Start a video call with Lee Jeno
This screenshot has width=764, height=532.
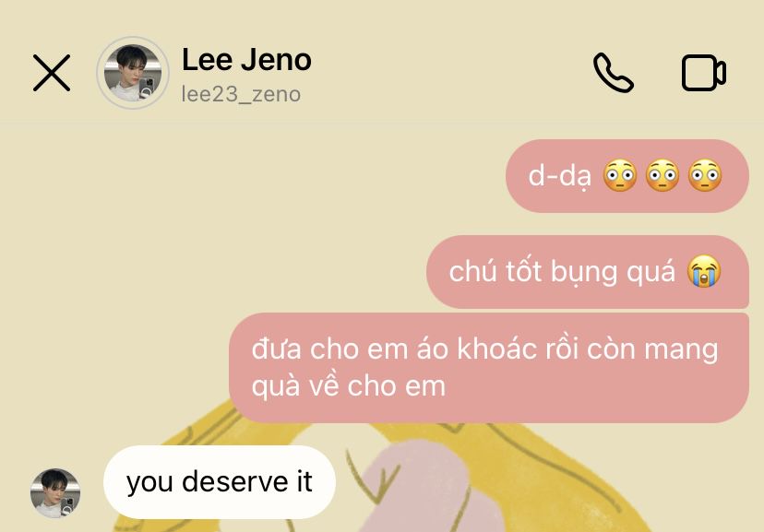tap(704, 73)
